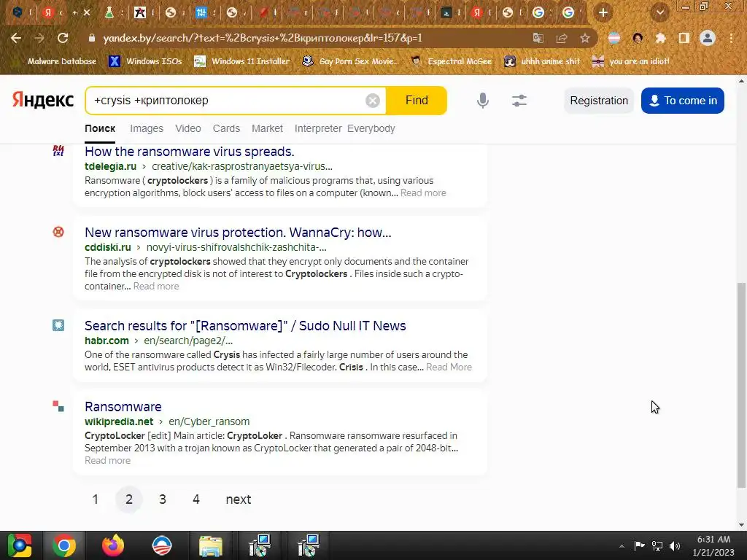747x560 pixels.
Task: Select the Cards search tab
Action: click(x=226, y=128)
